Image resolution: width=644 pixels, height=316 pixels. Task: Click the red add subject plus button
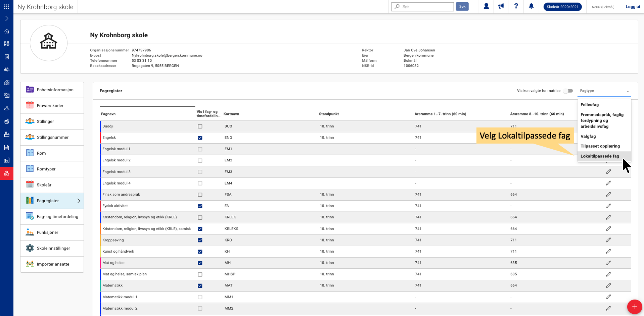pyautogui.click(x=634, y=307)
